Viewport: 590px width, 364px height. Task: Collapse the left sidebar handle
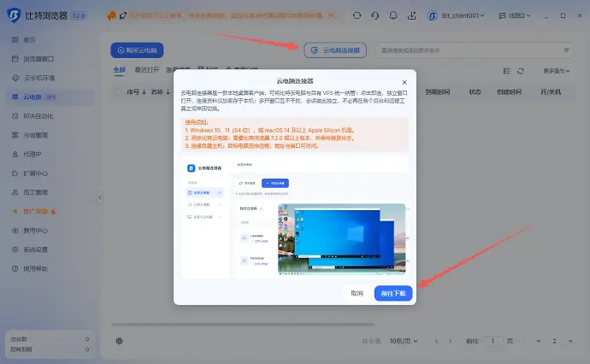point(100,197)
